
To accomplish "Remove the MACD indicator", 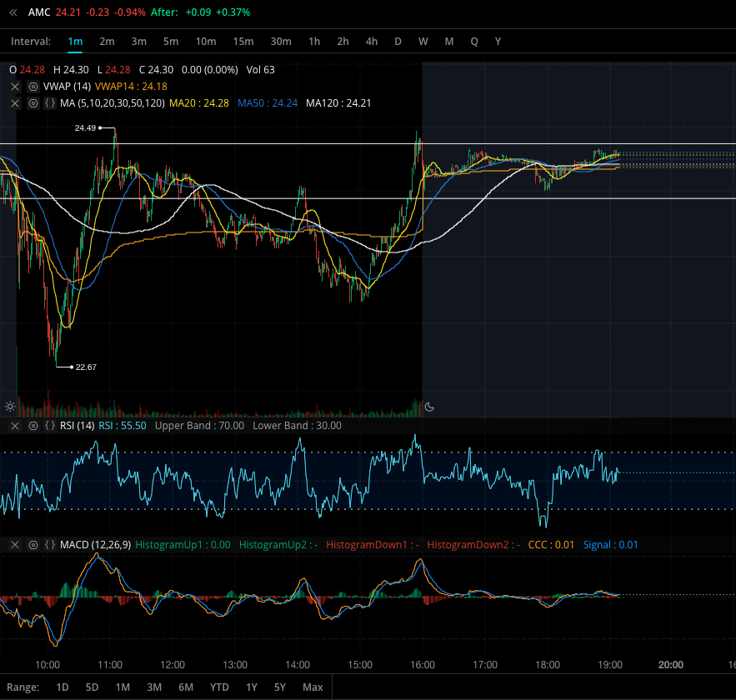I will 15,545.
